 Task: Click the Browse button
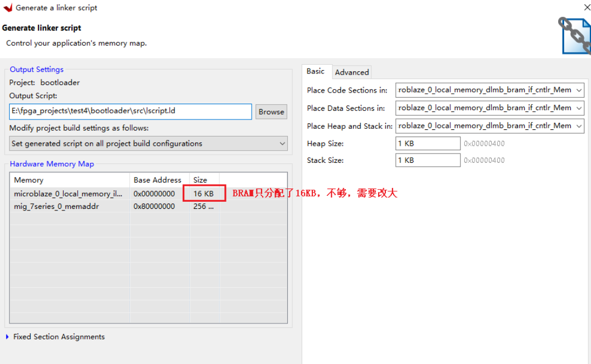coord(271,111)
